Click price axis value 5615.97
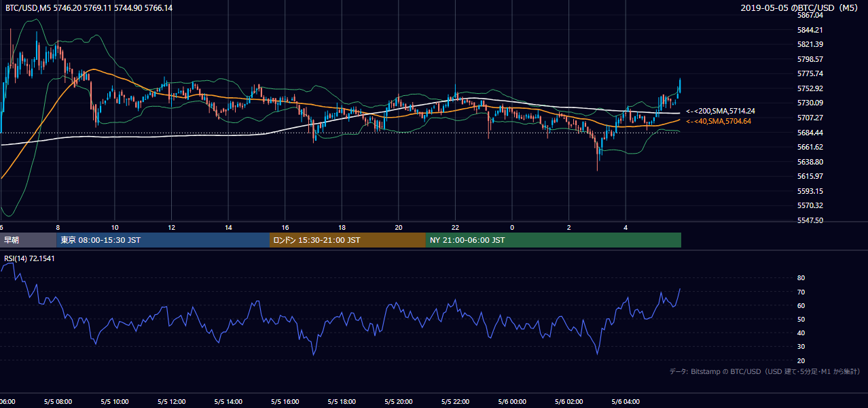Viewport: 868px width, 408px height. coord(810,176)
